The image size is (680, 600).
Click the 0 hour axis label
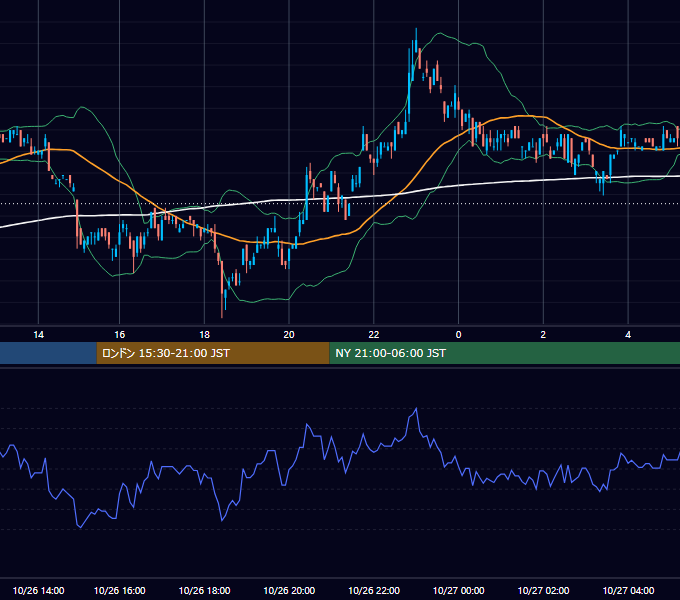[x=458, y=335]
